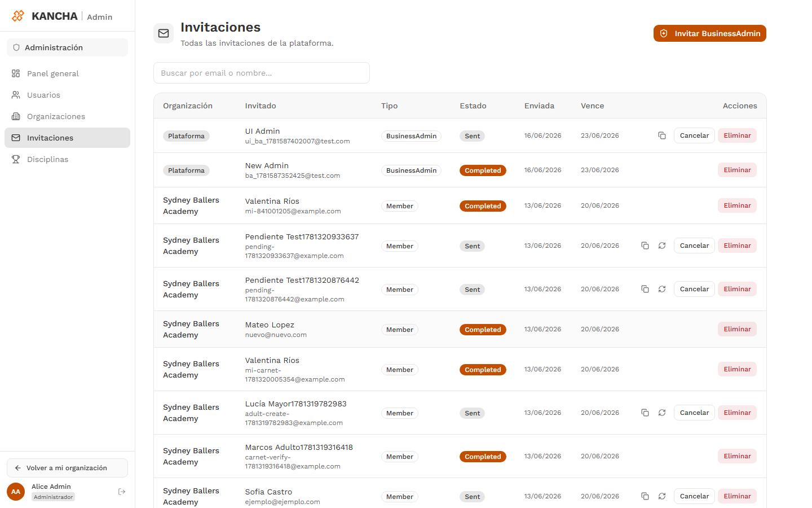The image size is (812, 508).
Task: Delete Sofia Castro invitation
Action: click(x=737, y=496)
